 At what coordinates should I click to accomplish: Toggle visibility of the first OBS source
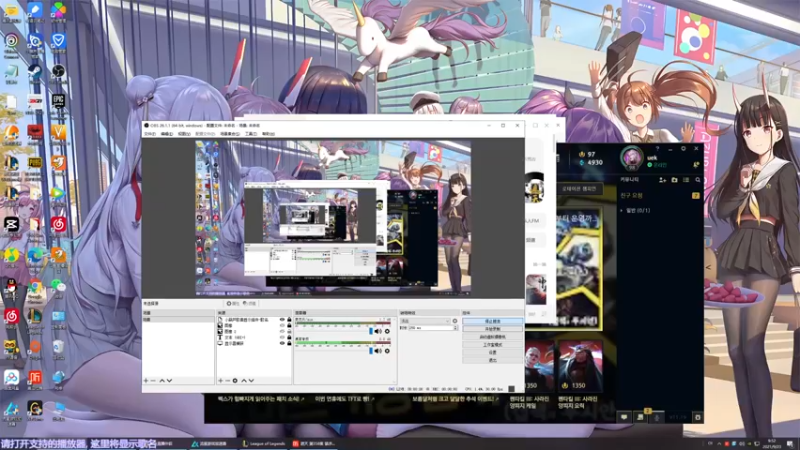[282, 320]
